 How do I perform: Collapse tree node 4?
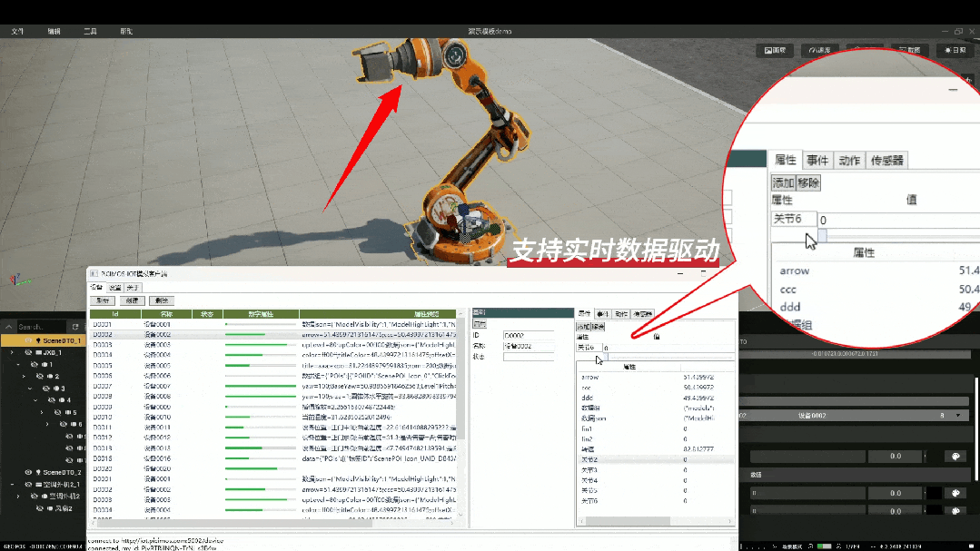tap(35, 399)
